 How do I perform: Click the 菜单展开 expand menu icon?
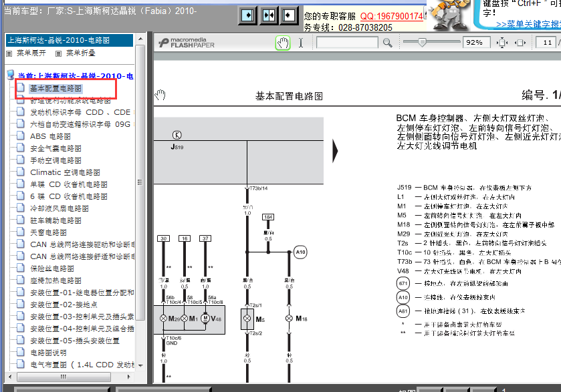click(x=9, y=53)
